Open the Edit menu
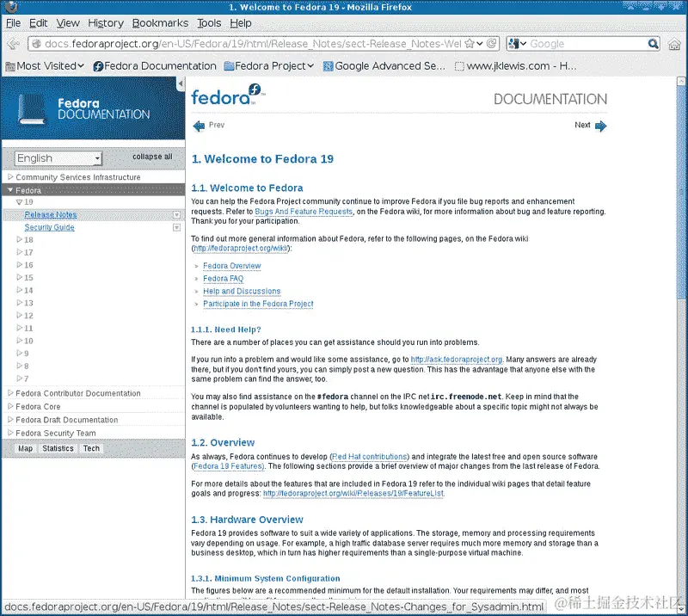The height and width of the screenshot is (616, 688). 38,23
